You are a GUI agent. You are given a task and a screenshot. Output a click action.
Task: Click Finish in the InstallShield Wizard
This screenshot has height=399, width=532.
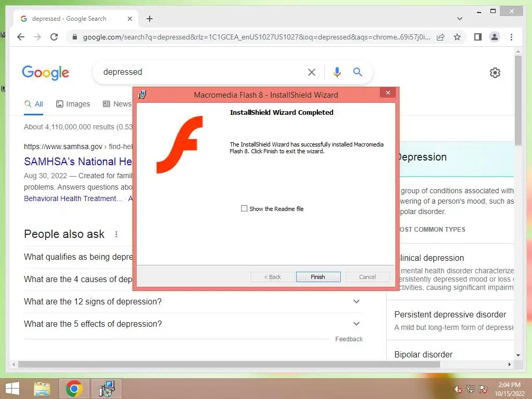pos(318,277)
